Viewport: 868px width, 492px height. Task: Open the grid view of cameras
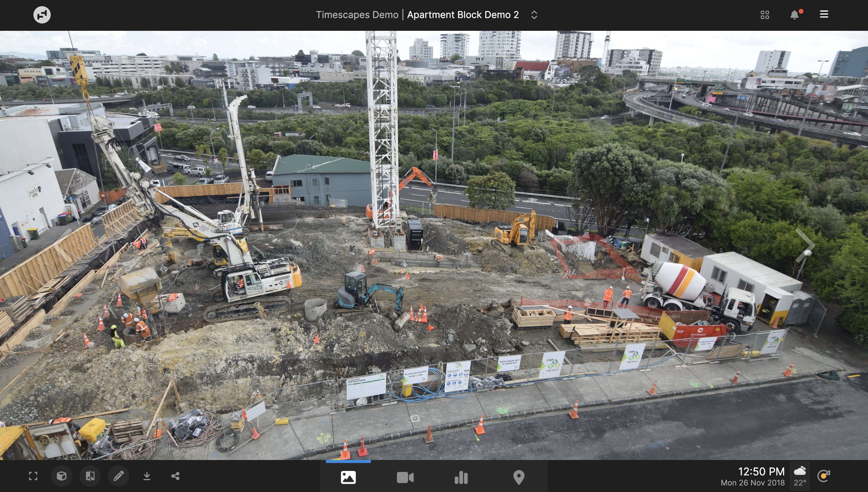point(765,15)
